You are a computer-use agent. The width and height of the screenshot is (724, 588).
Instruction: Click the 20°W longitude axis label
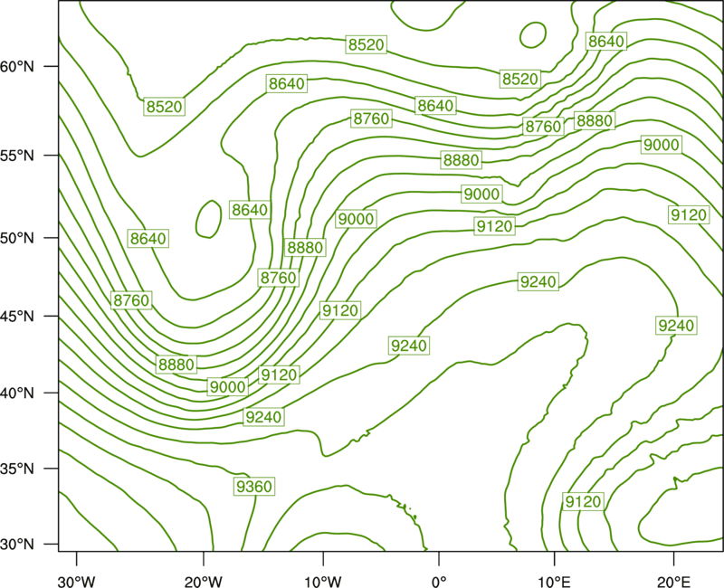[204, 582]
